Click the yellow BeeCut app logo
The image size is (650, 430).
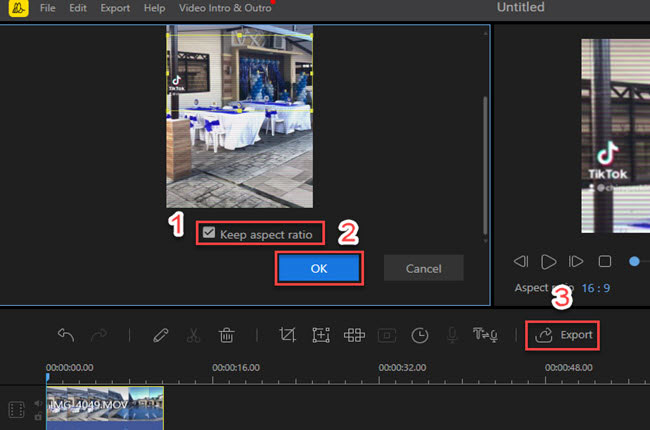click(18, 7)
